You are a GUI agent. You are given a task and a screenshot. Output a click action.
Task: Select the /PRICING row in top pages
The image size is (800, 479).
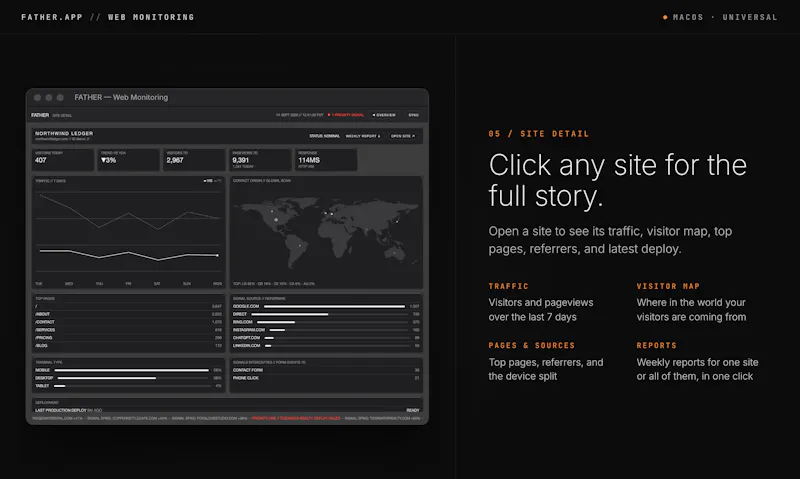click(128, 338)
